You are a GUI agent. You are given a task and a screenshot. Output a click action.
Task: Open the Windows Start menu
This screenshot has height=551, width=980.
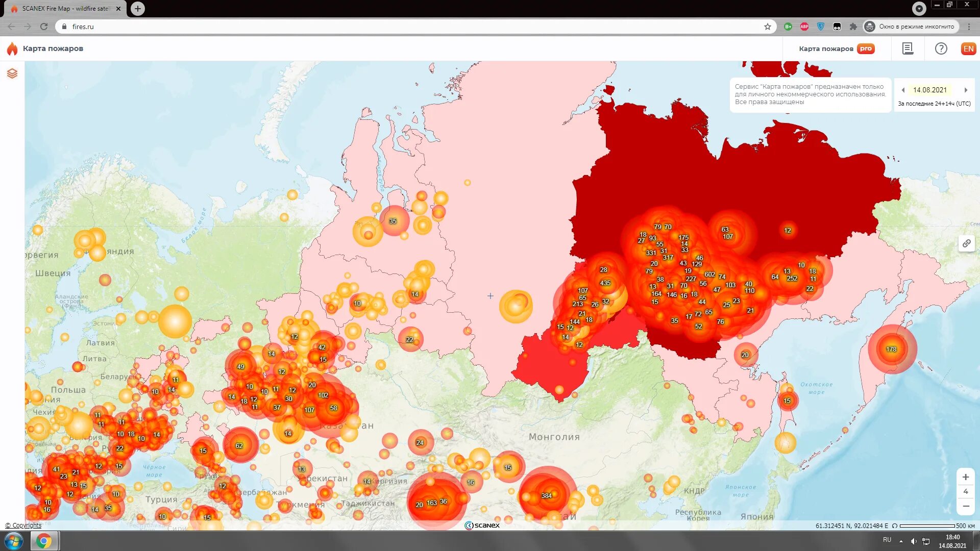(14, 541)
